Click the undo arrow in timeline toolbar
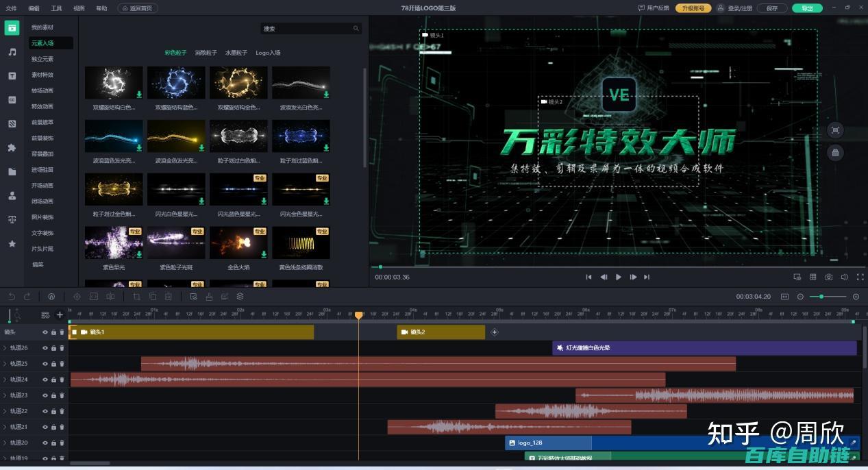The width and height of the screenshot is (868, 470). point(12,297)
